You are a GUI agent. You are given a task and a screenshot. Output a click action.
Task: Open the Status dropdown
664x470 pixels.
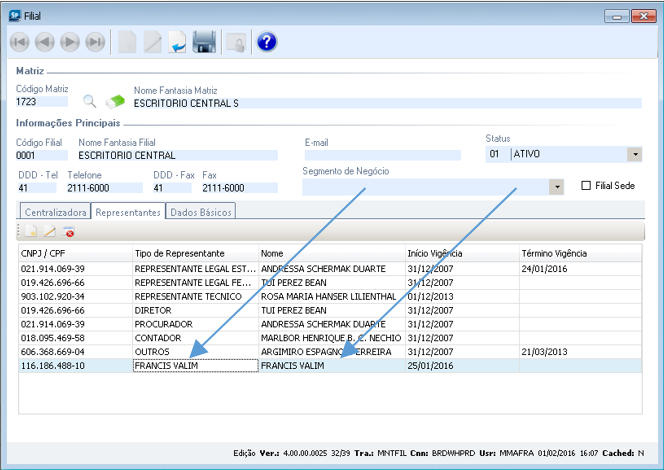point(633,155)
